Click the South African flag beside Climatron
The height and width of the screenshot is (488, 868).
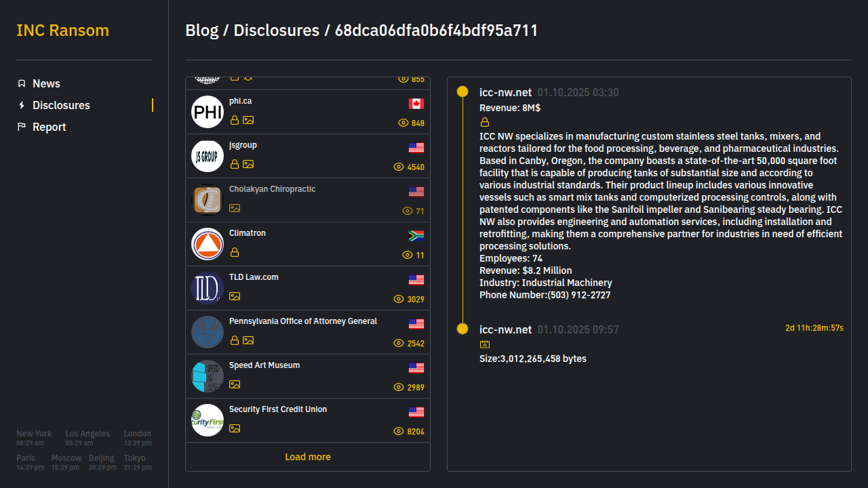[x=416, y=236]
